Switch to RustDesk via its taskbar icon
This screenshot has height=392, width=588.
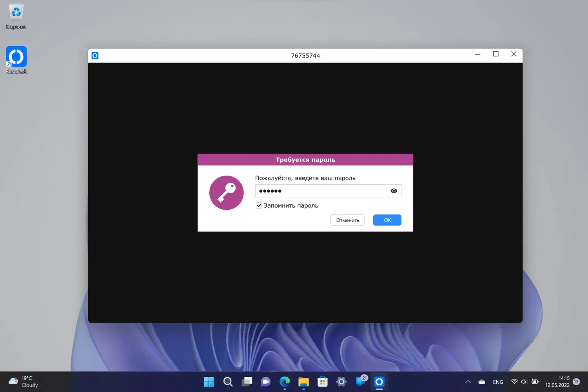(379, 382)
